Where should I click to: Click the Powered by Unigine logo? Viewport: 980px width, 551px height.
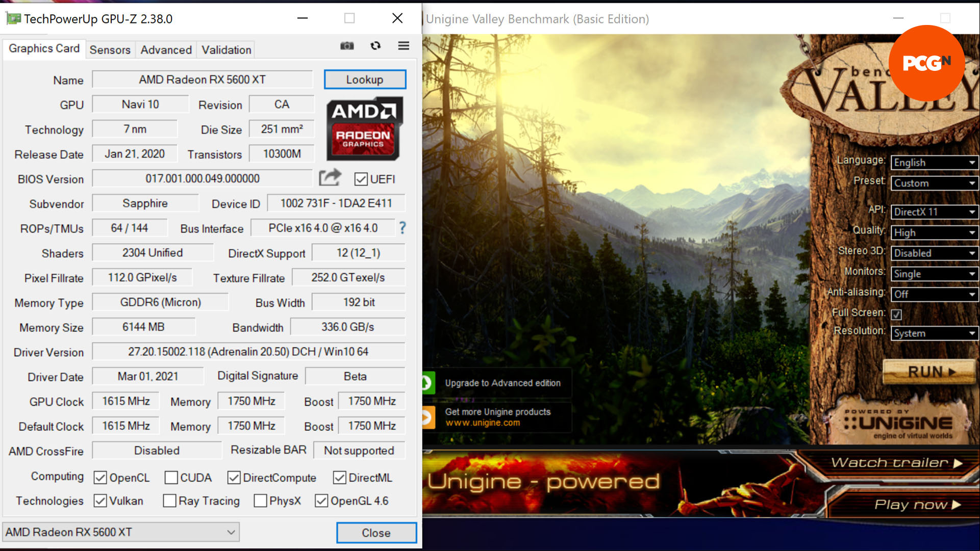(x=899, y=423)
